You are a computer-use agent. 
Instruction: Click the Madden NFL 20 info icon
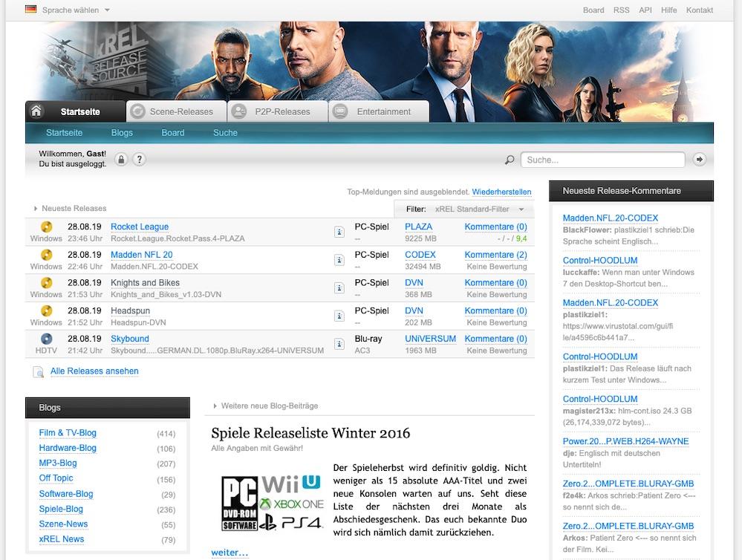coord(339,261)
